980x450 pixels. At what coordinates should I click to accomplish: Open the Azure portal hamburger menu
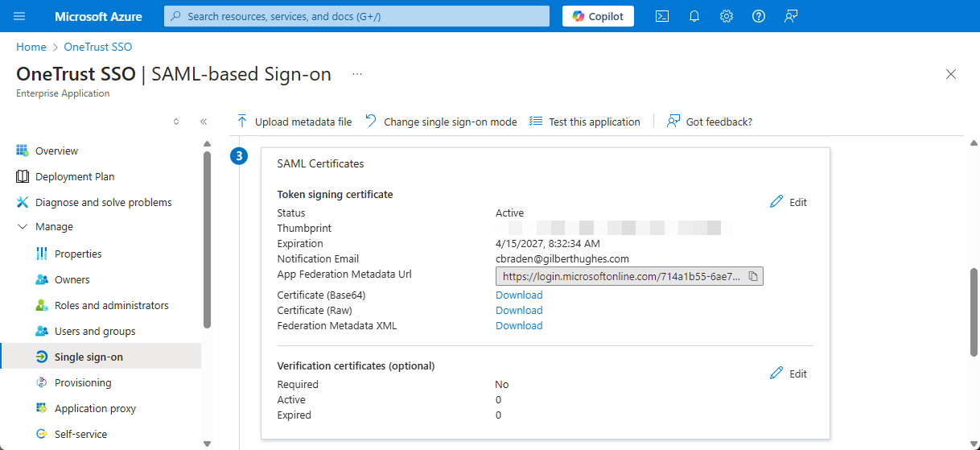(20, 16)
